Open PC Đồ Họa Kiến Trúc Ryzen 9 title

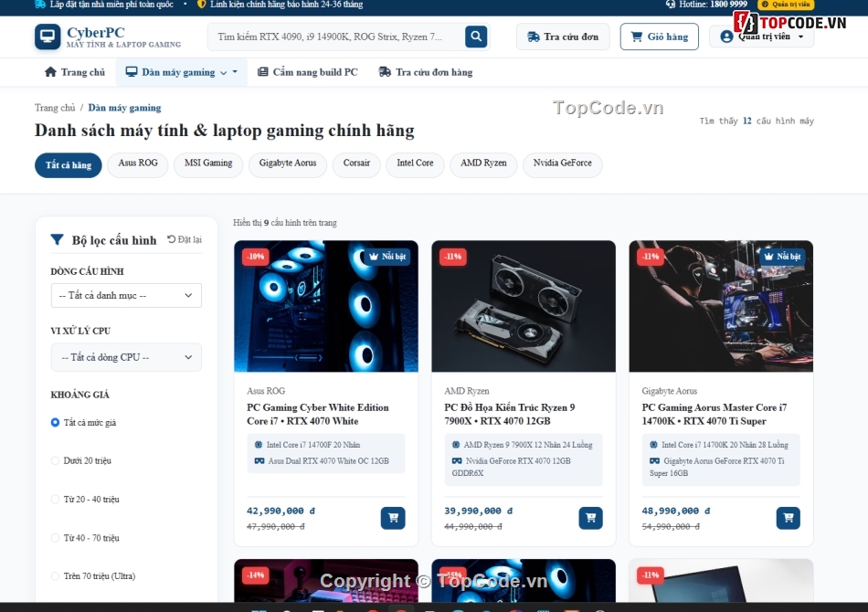coord(509,414)
